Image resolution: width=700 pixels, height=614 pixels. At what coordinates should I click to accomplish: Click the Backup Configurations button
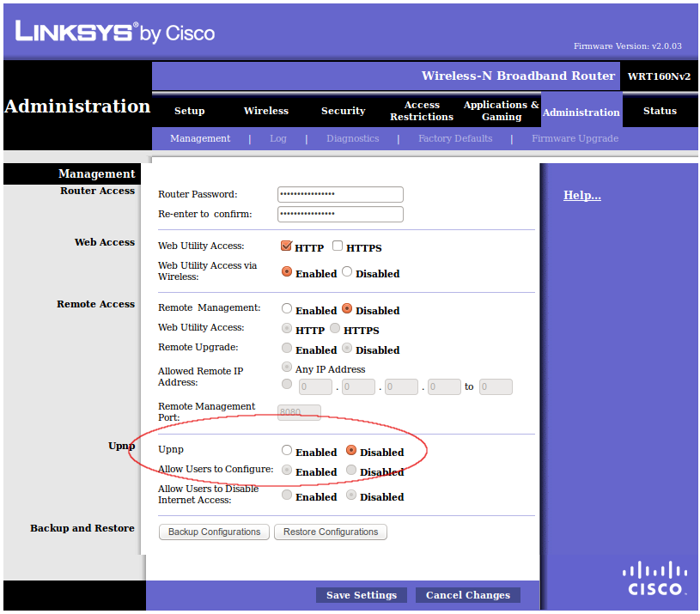pyautogui.click(x=214, y=532)
